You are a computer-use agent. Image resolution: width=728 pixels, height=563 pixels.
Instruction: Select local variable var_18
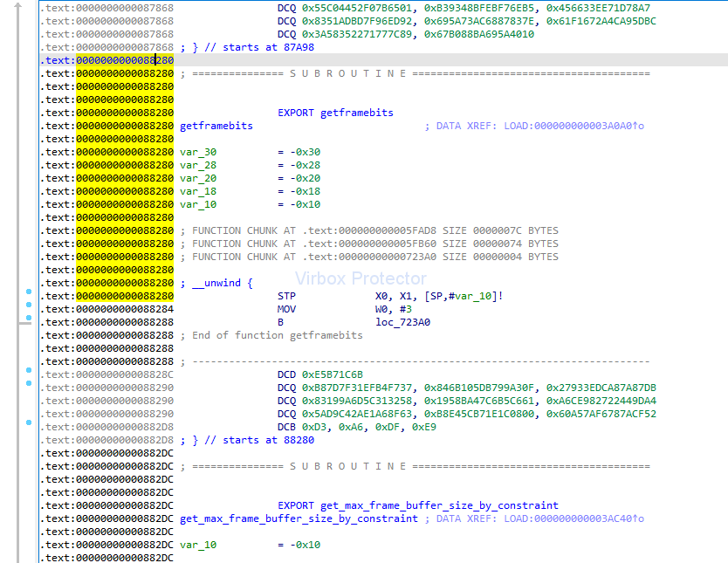(x=198, y=191)
